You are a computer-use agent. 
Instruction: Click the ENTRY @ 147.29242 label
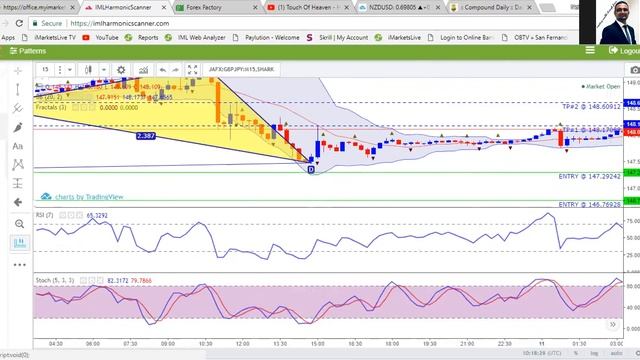point(589,176)
